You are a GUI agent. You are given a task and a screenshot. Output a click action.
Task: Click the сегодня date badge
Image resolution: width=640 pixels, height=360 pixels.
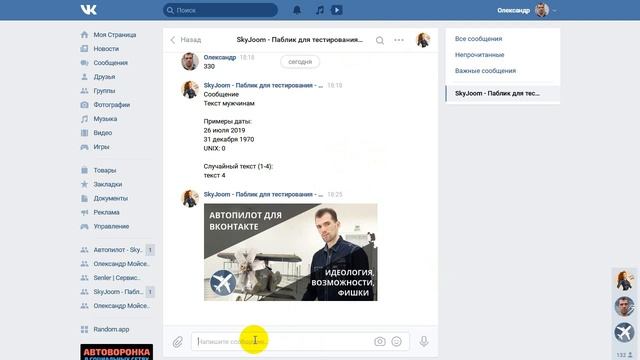(x=300, y=62)
